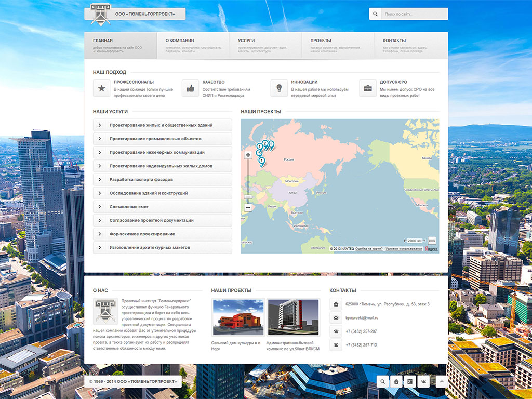Click the footer scroll-to-top arrow button
532x399 pixels.
point(442,381)
